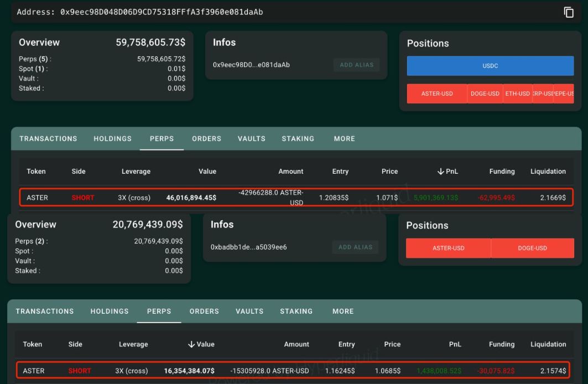588x384 pixels.
Task: Open the STAKING tab in the top panel
Action: pyautogui.click(x=298, y=138)
